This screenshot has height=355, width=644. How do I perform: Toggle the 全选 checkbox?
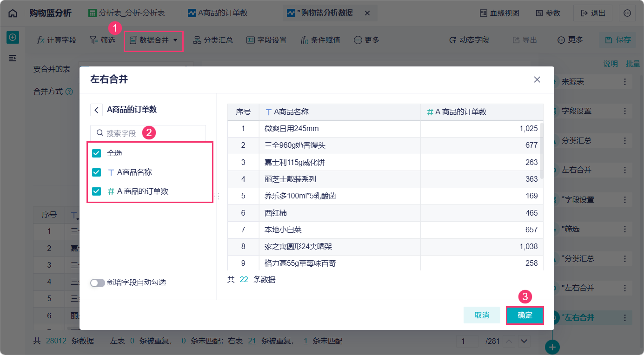coord(96,153)
